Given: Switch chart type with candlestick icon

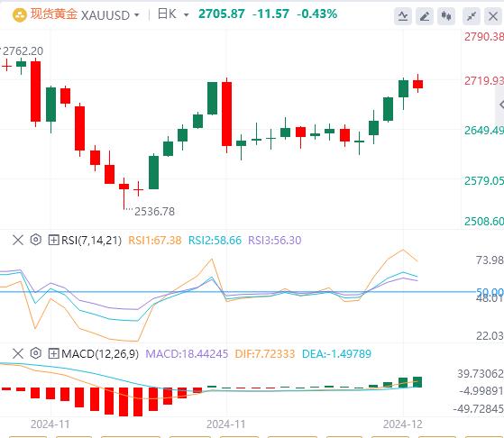Looking at the screenshot, I should click(446, 15).
